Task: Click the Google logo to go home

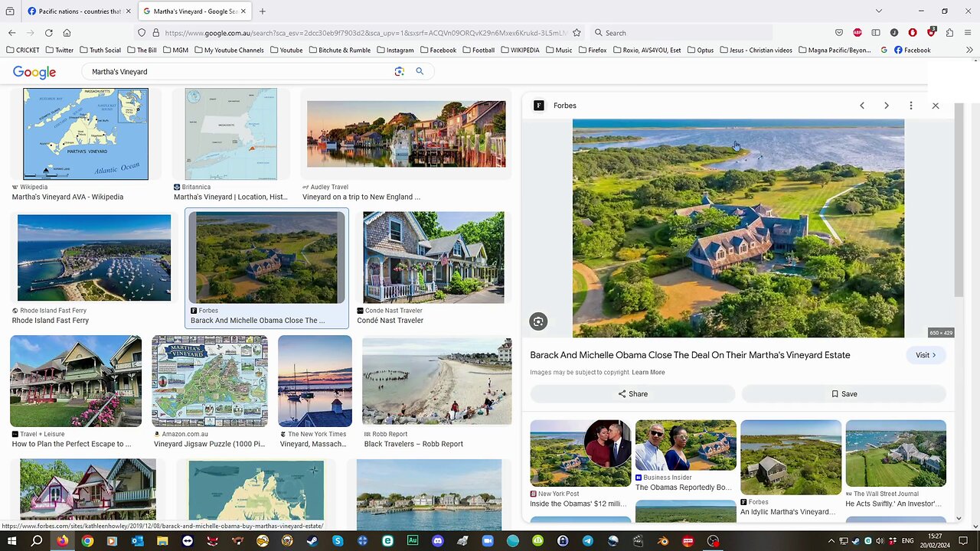Action: pos(34,72)
